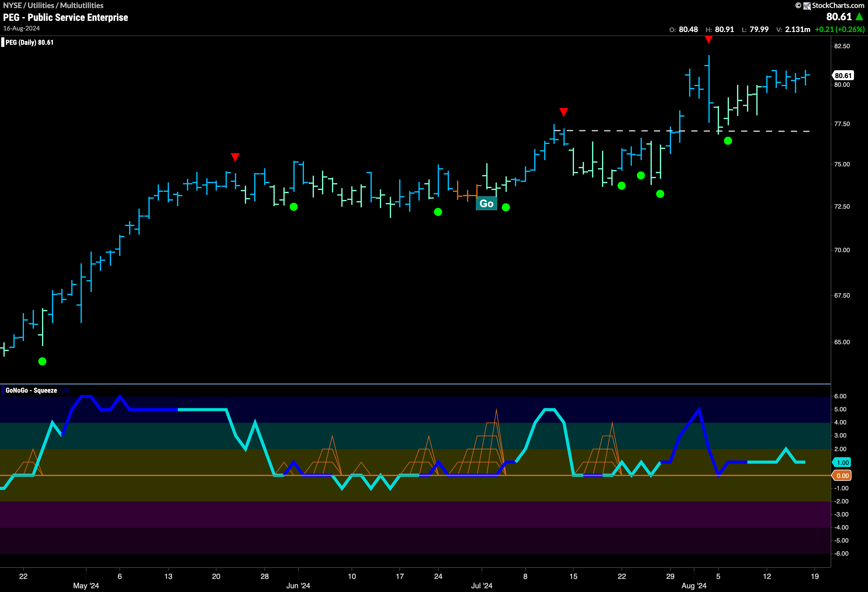The height and width of the screenshot is (592, 868).
Task: Click the red triangle marker near August high
Action: click(708, 39)
